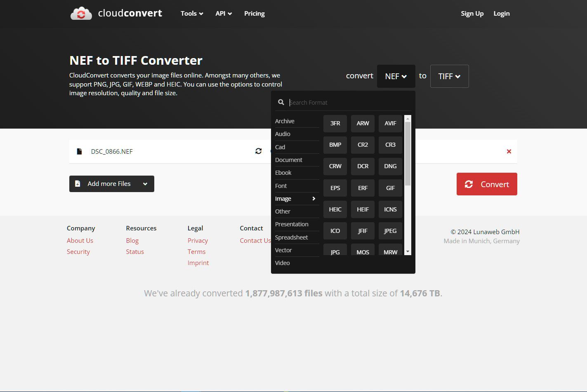
Task: Choose the MOS format
Action: 363,250
